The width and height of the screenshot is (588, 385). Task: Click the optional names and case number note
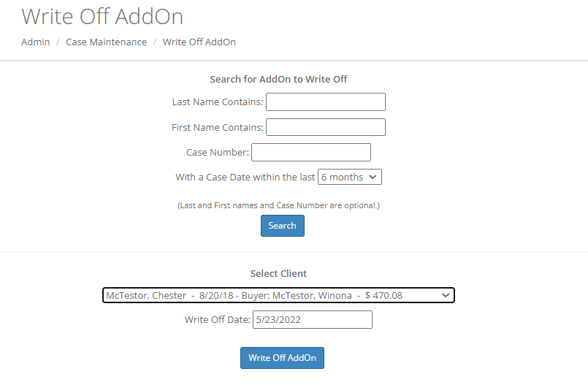[x=278, y=205]
